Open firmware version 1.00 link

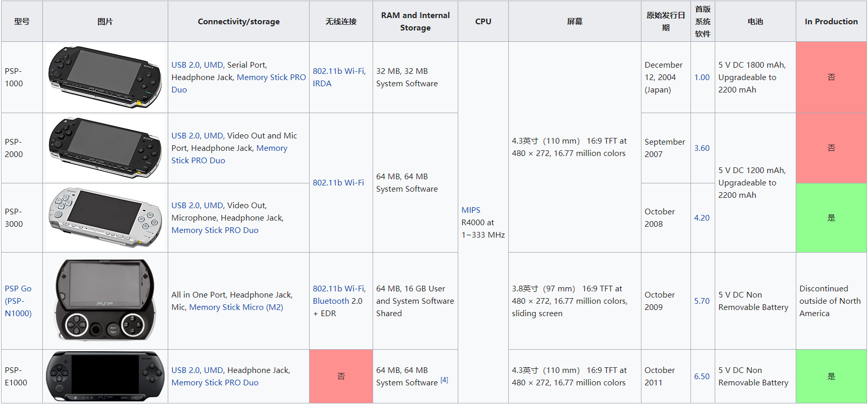[702, 77]
